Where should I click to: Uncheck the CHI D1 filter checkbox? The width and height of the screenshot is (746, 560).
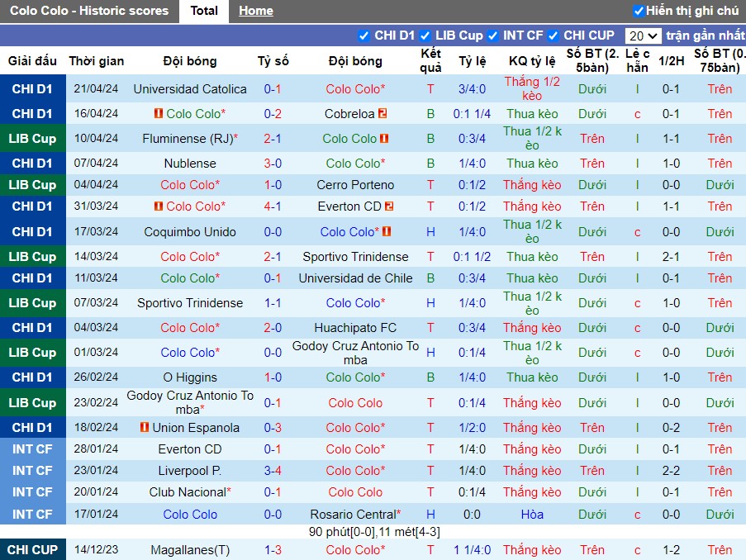(x=364, y=36)
